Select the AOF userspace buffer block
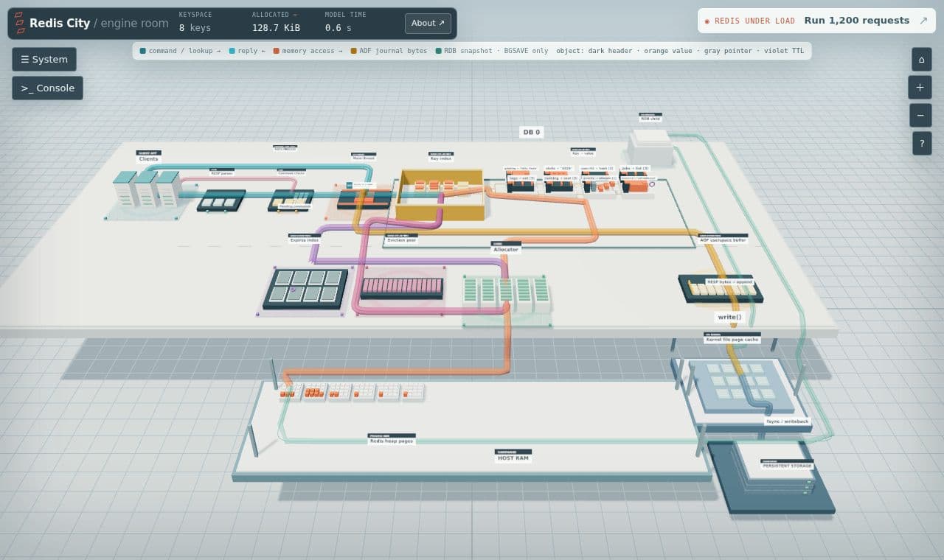 (721, 288)
